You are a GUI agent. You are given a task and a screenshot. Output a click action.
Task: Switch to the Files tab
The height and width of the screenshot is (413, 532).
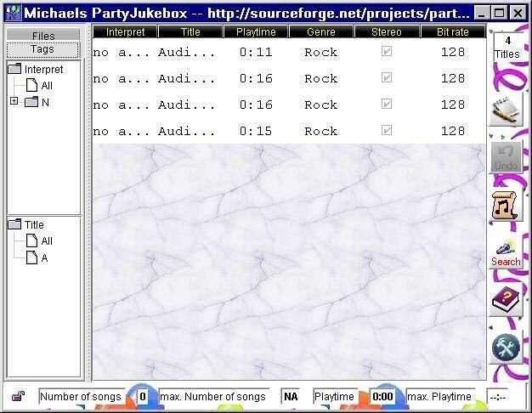click(43, 36)
